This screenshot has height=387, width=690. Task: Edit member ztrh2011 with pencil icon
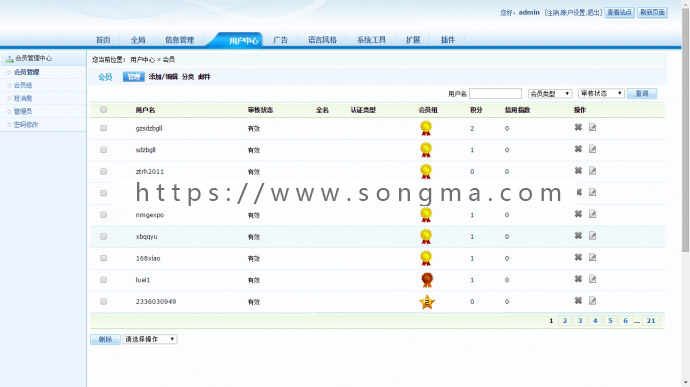592,171
